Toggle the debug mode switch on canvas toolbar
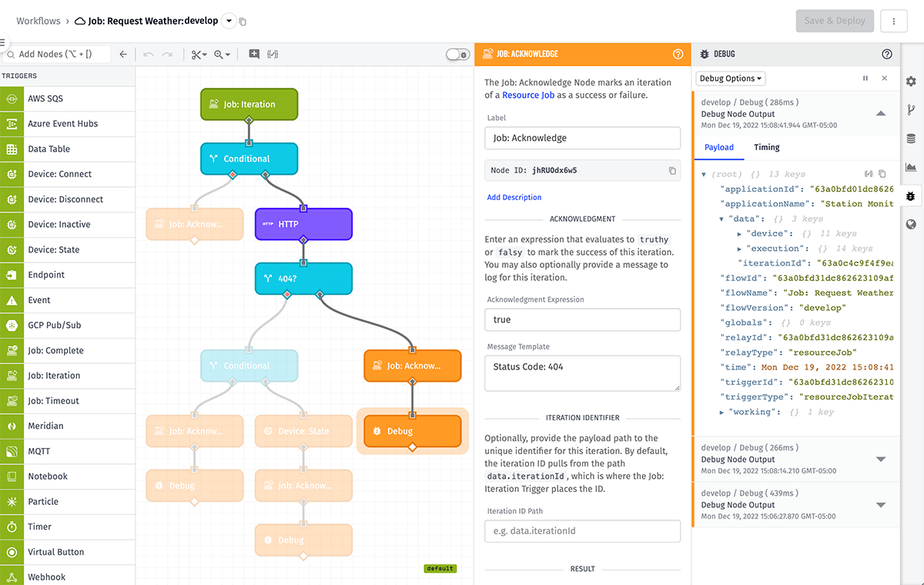This screenshot has width=924, height=585. pyautogui.click(x=458, y=55)
